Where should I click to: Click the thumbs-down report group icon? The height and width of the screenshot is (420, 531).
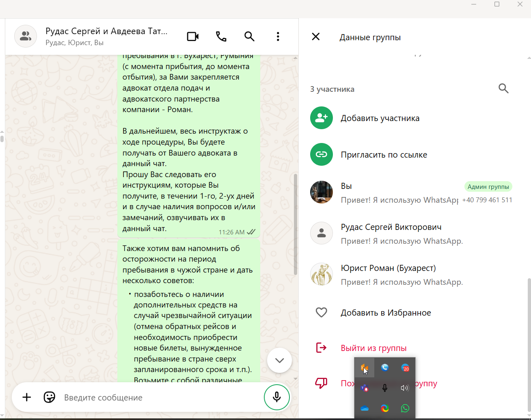coord(322,383)
